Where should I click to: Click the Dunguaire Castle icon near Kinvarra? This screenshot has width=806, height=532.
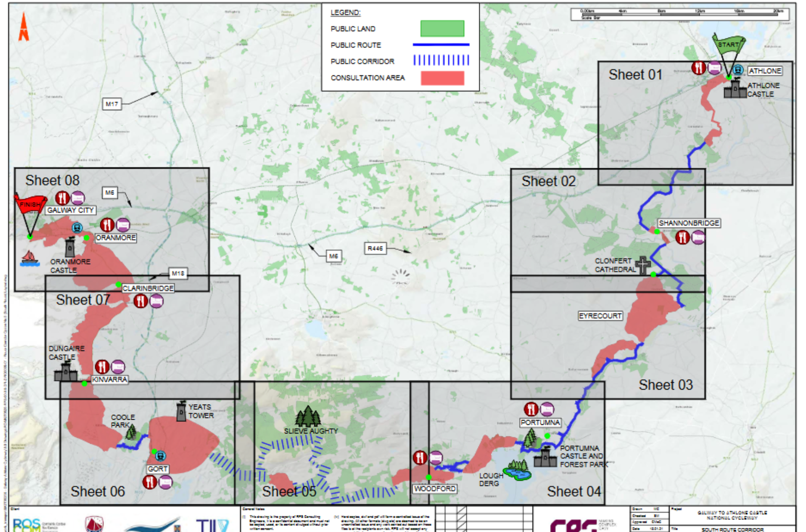click(65, 371)
